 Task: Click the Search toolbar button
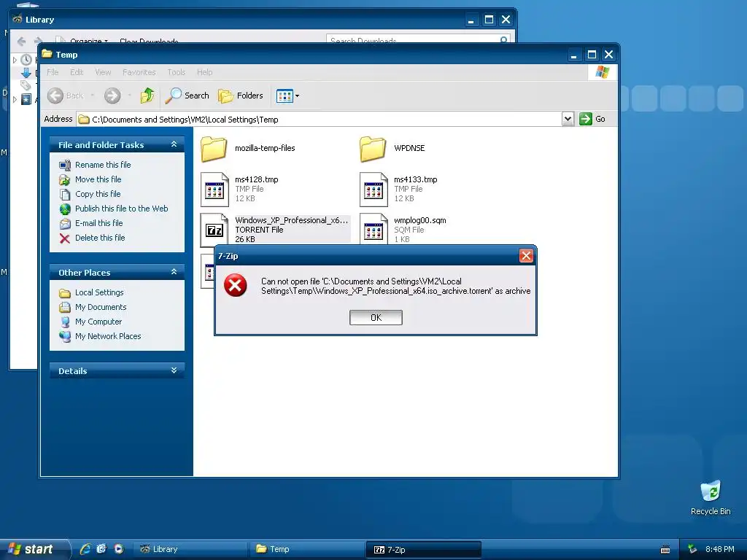187,96
